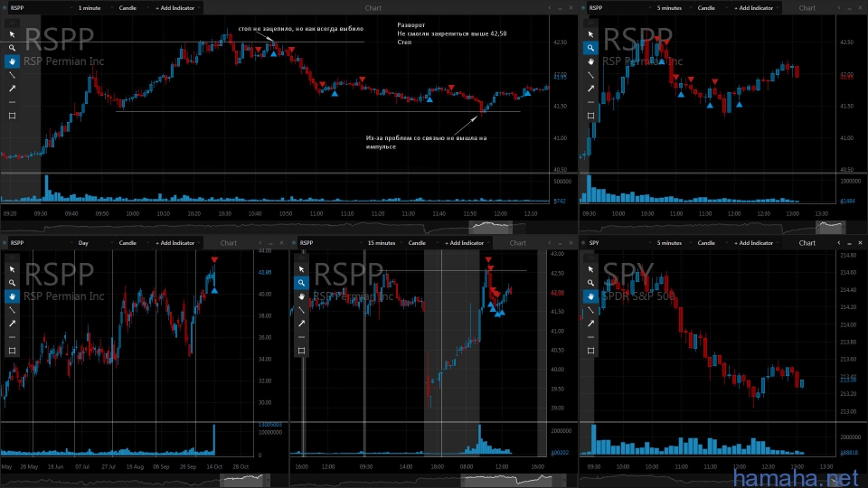Click the zoom magnifier in RSPP 15 minutes chart

(301, 283)
